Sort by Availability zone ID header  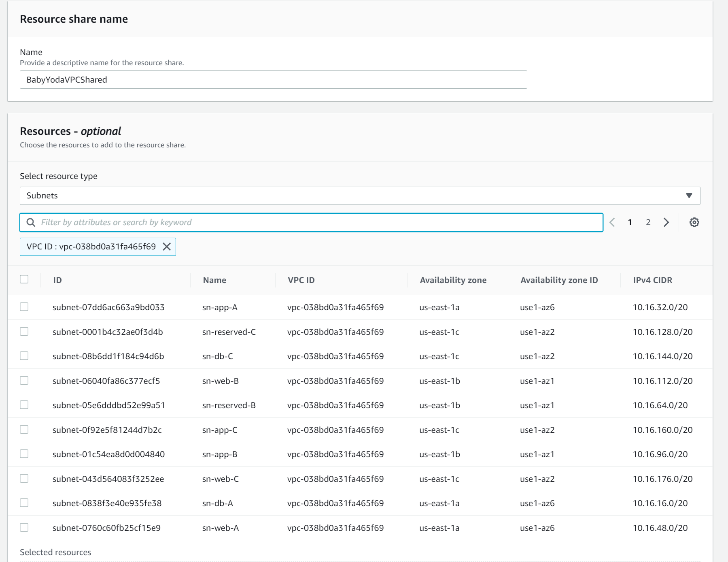click(559, 280)
